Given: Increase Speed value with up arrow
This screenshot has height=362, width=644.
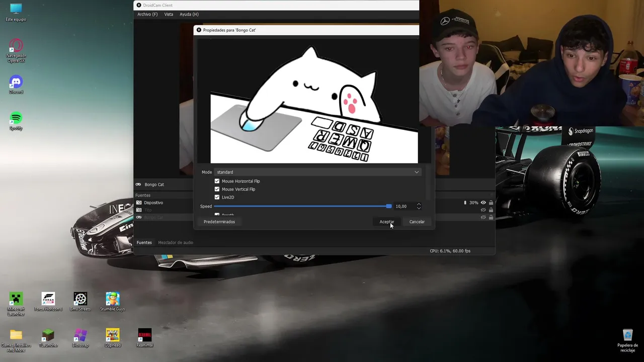Looking at the screenshot, I should tap(419, 204).
